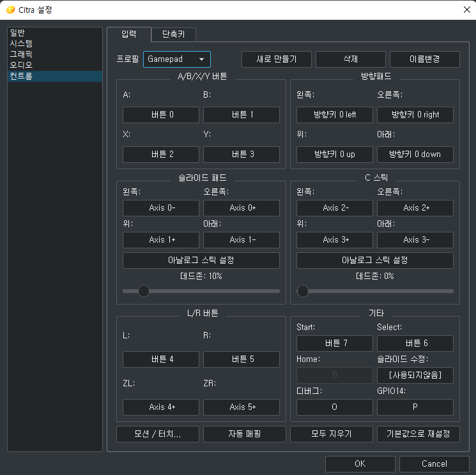Select 그래픽 in the settings list

55,54
